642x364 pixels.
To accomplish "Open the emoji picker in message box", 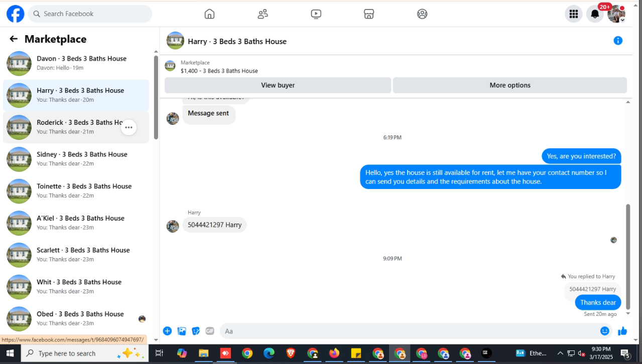I will click(605, 331).
